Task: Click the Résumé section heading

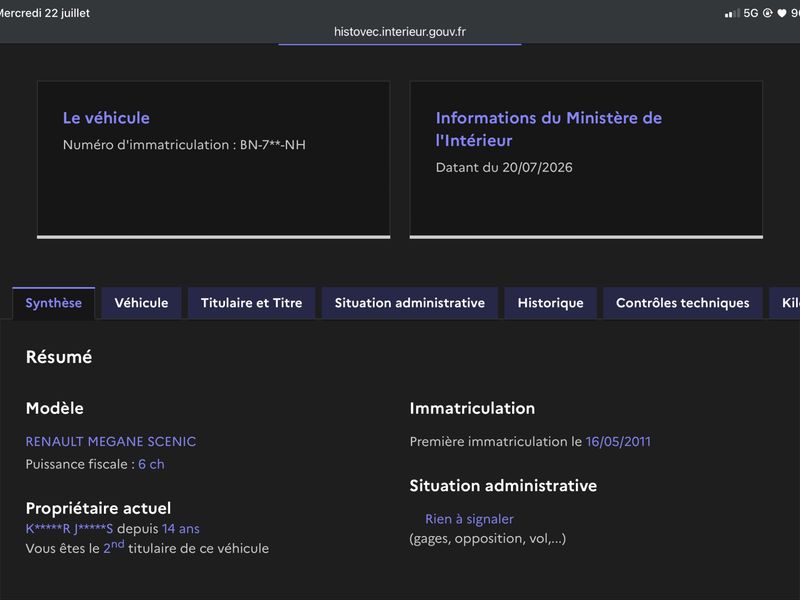Action: pos(59,357)
